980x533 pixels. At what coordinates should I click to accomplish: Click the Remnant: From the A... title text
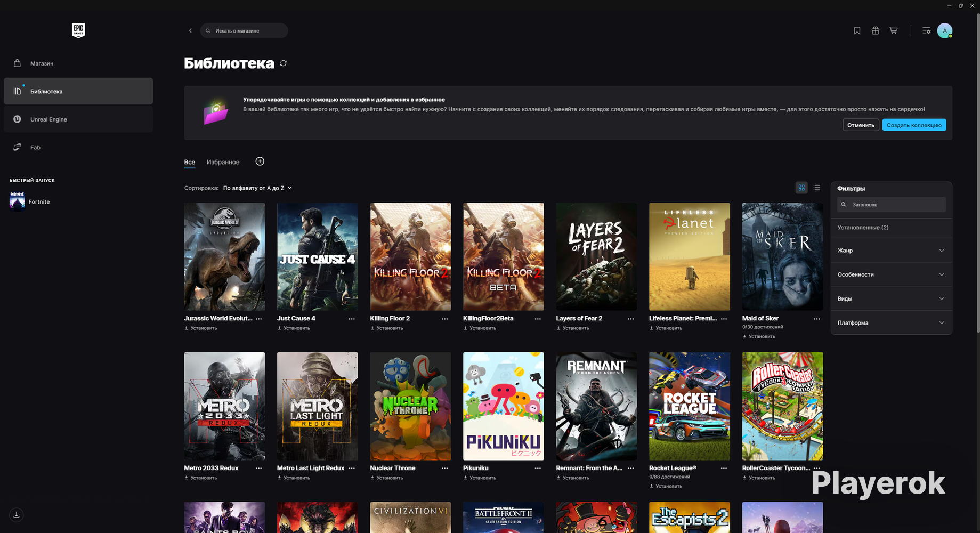click(x=589, y=469)
